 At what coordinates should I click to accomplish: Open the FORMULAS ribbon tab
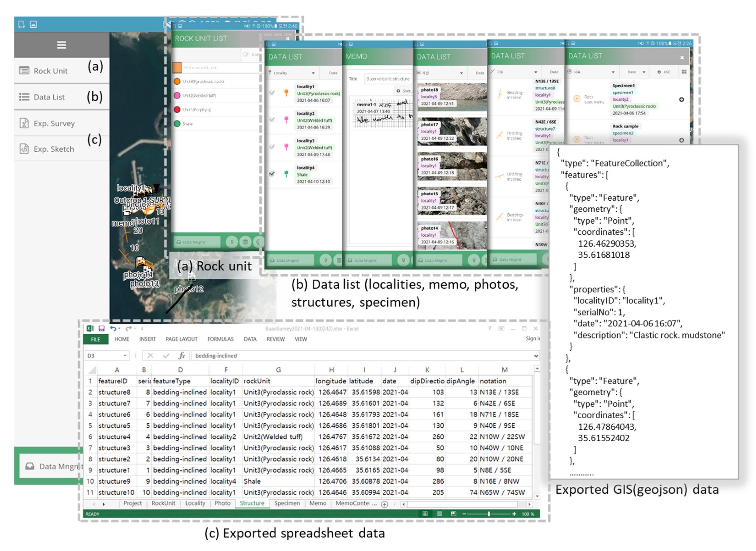pos(220,339)
